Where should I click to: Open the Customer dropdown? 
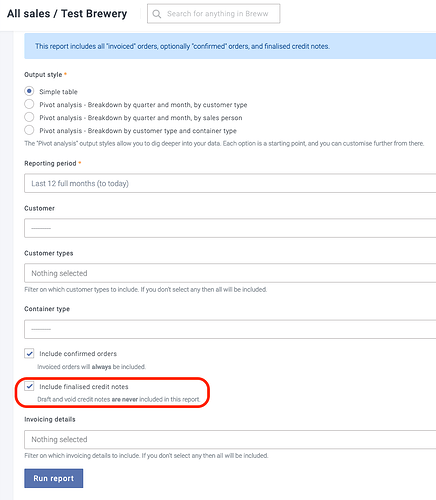pos(230,228)
